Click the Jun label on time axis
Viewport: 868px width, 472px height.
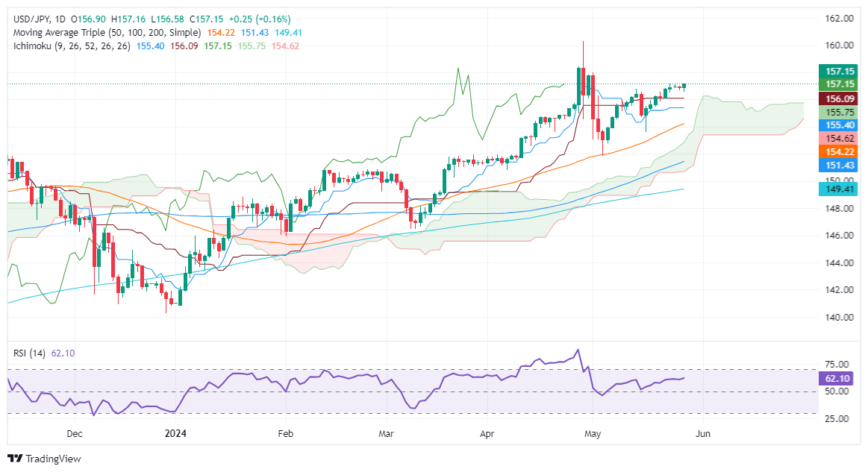(702, 434)
